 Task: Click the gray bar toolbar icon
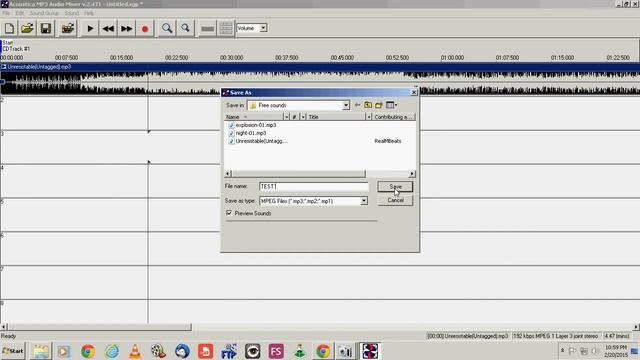[x=207, y=29]
